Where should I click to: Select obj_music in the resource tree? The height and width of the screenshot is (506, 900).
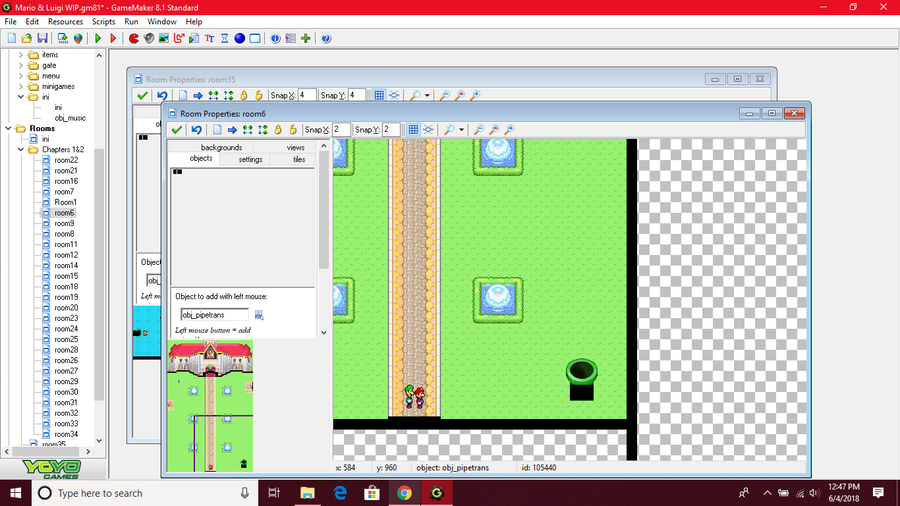pyautogui.click(x=70, y=118)
